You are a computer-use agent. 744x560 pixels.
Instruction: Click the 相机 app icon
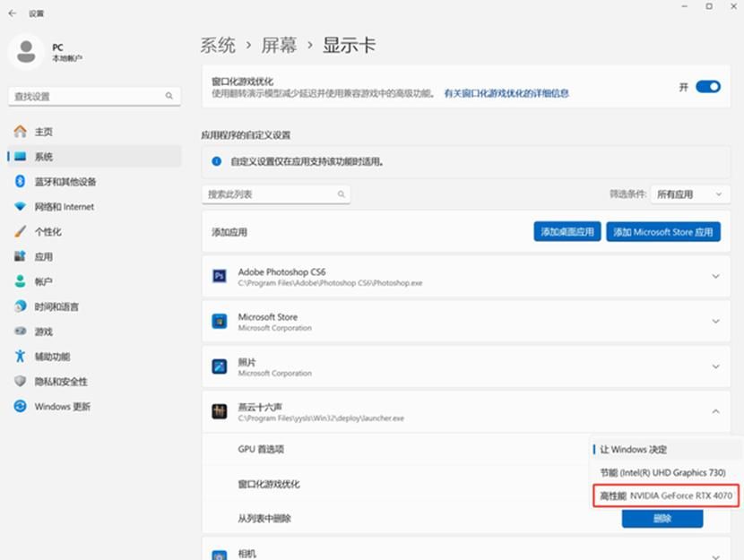(x=220, y=556)
